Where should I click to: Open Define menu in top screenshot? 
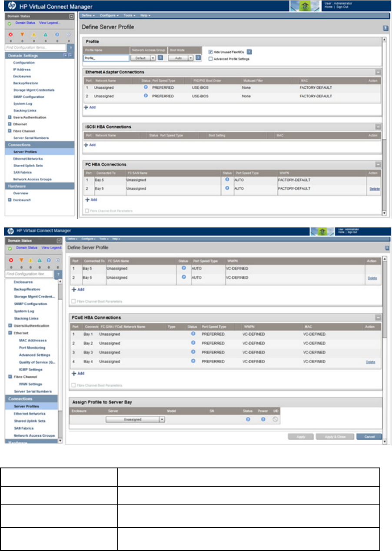pyautogui.click(x=88, y=15)
